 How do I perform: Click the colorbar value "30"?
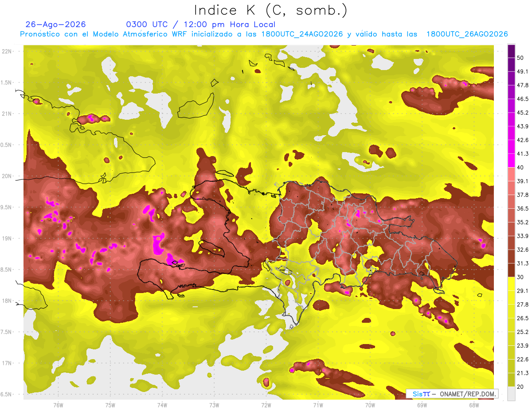point(520,277)
